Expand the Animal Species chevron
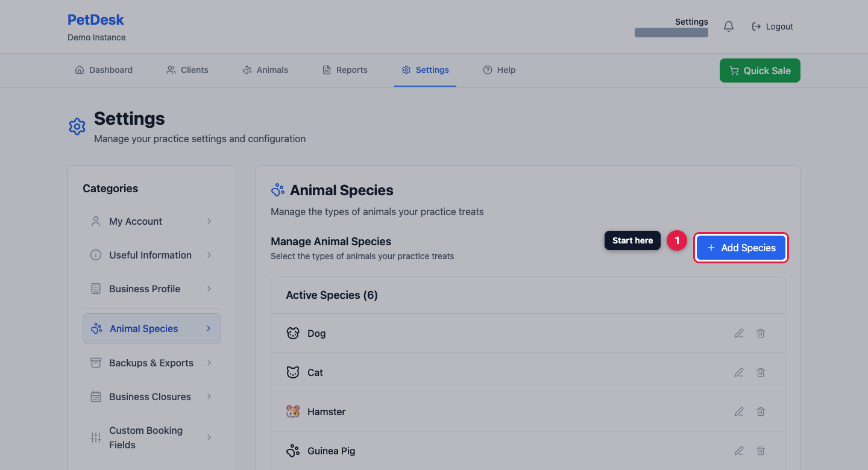Screen dimensions: 868x470 209,328
